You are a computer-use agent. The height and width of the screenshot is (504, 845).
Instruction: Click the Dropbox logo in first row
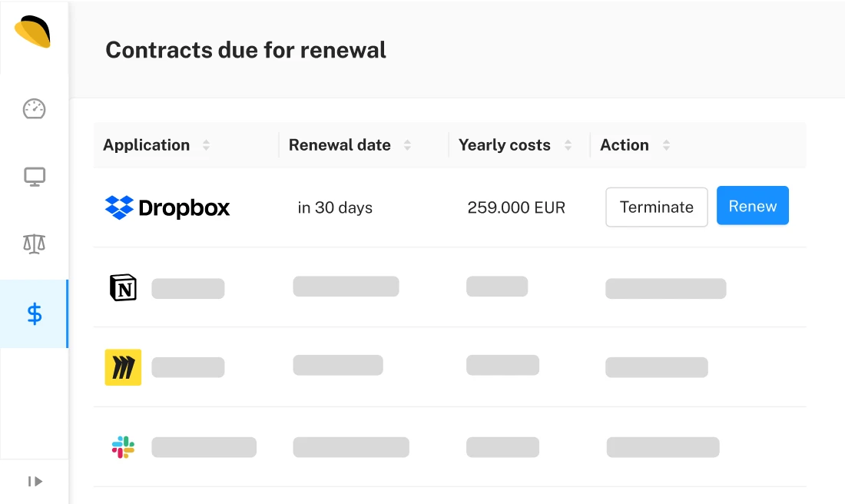[x=167, y=207]
